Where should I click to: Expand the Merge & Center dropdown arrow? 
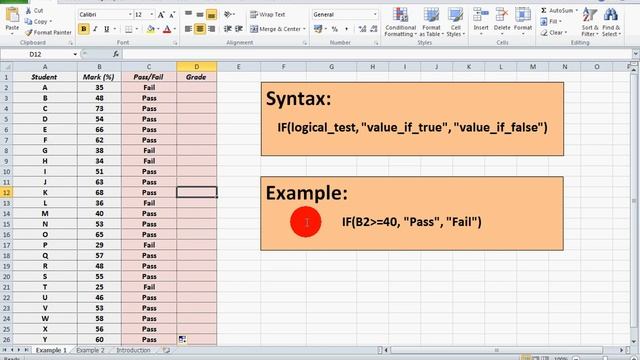coord(304,29)
